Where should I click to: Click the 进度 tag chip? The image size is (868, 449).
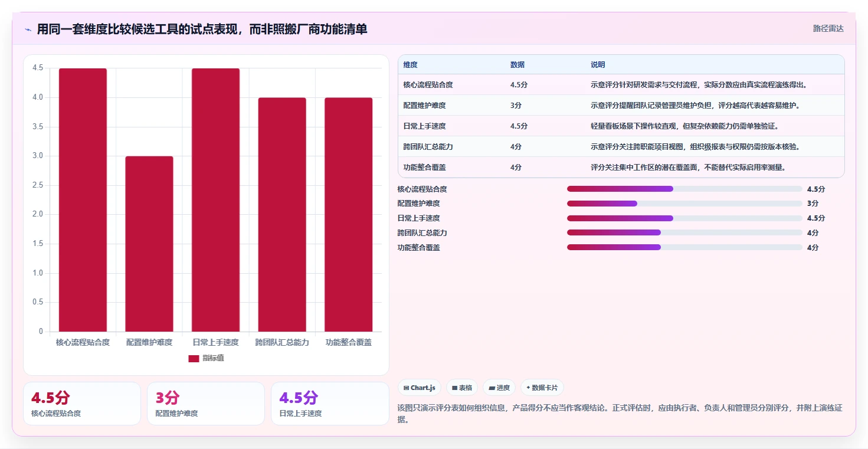pos(499,388)
